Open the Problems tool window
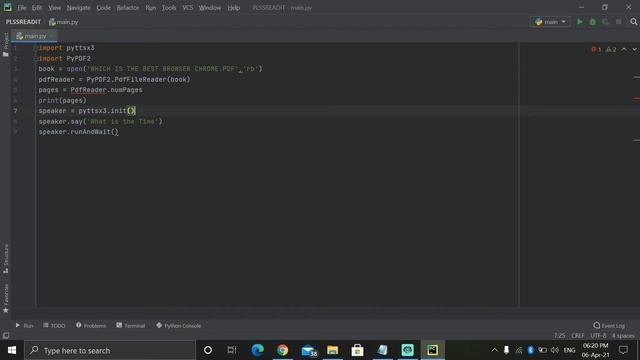 tap(91, 325)
